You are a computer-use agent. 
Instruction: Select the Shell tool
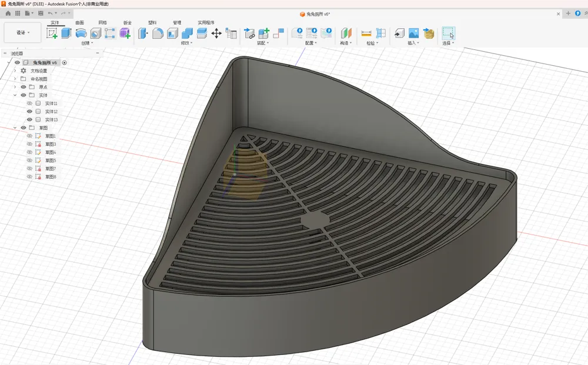coord(172,34)
